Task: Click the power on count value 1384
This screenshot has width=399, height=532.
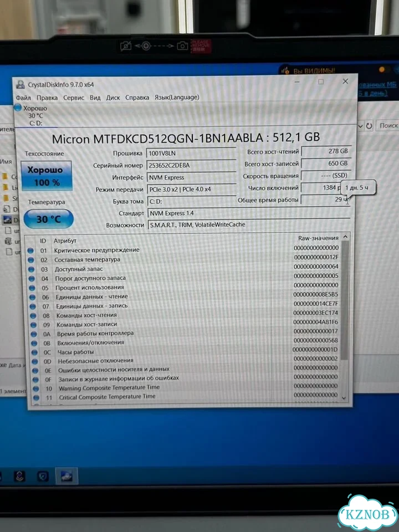Action: [321, 188]
